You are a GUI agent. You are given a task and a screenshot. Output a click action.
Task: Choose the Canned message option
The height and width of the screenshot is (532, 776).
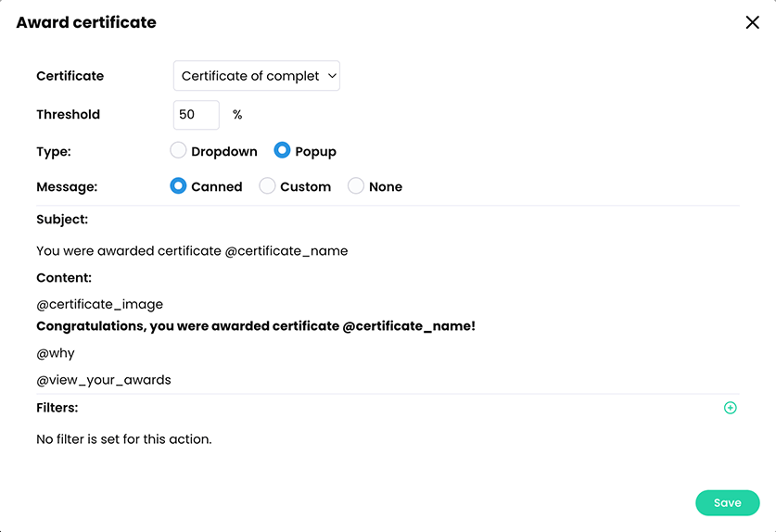pyautogui.click(x=179, y=186)
